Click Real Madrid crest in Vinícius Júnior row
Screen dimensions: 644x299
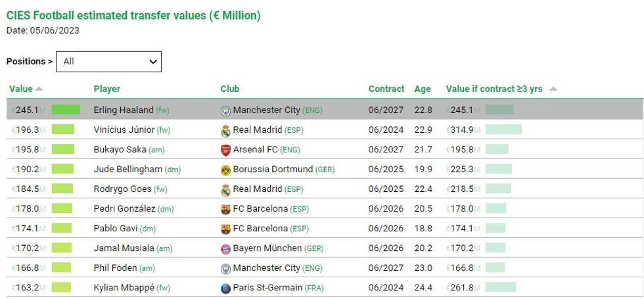226,130
